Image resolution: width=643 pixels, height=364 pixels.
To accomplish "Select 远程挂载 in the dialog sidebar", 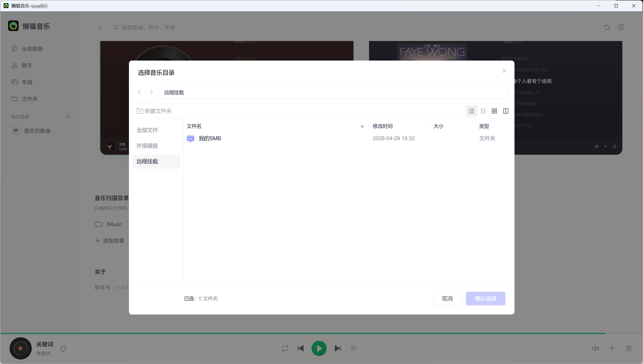I will tap(156, 161).
